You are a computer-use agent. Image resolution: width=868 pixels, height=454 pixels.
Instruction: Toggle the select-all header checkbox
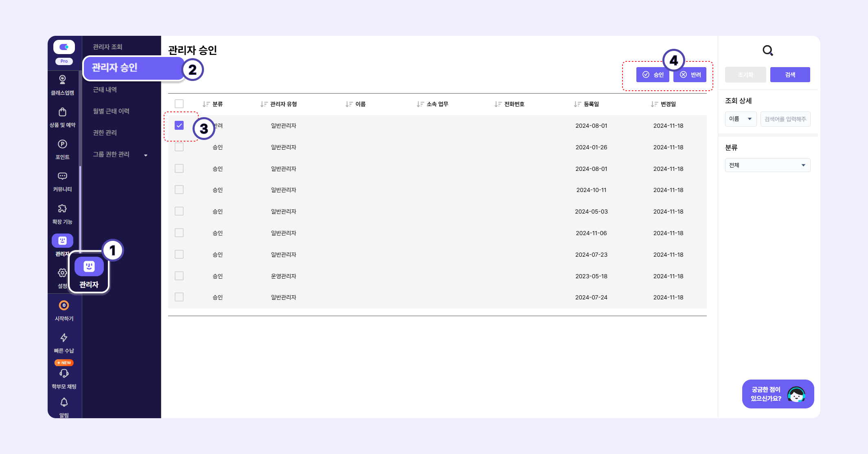pyautogui.click(x=179, y=104)
